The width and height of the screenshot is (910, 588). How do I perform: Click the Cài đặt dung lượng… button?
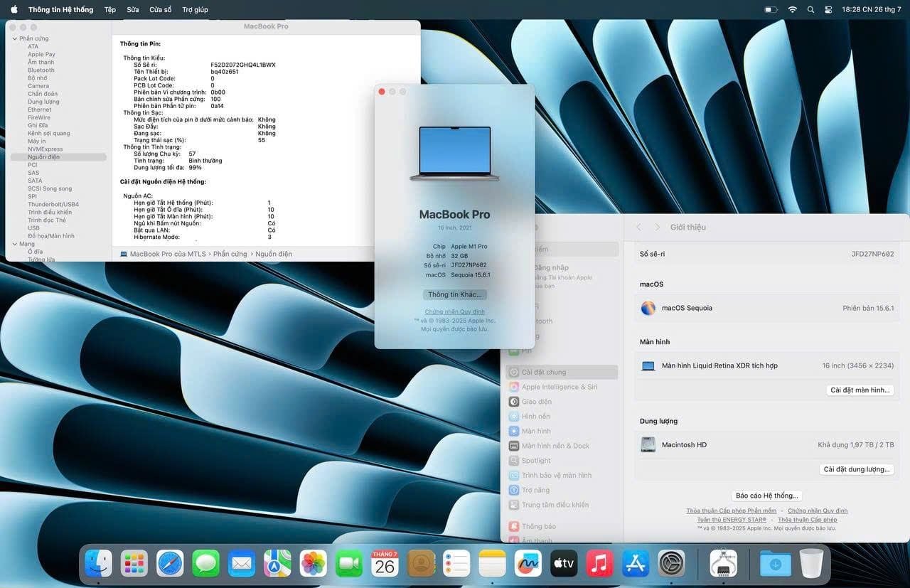(x=857, y=469)
